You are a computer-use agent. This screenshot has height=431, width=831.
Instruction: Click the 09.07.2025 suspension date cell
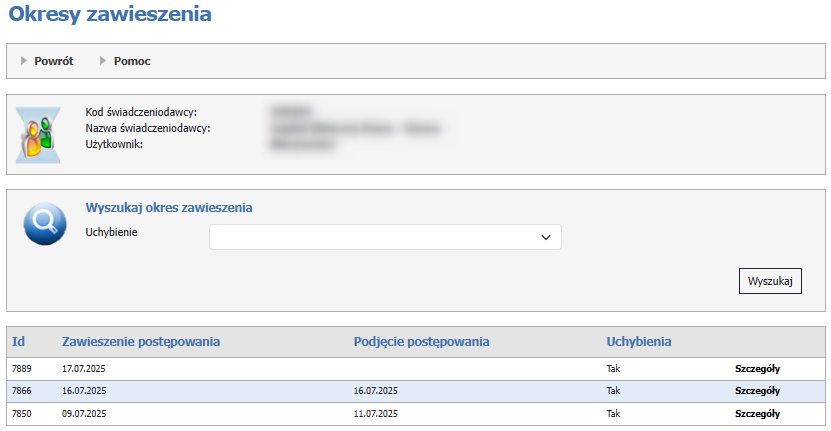84,414
